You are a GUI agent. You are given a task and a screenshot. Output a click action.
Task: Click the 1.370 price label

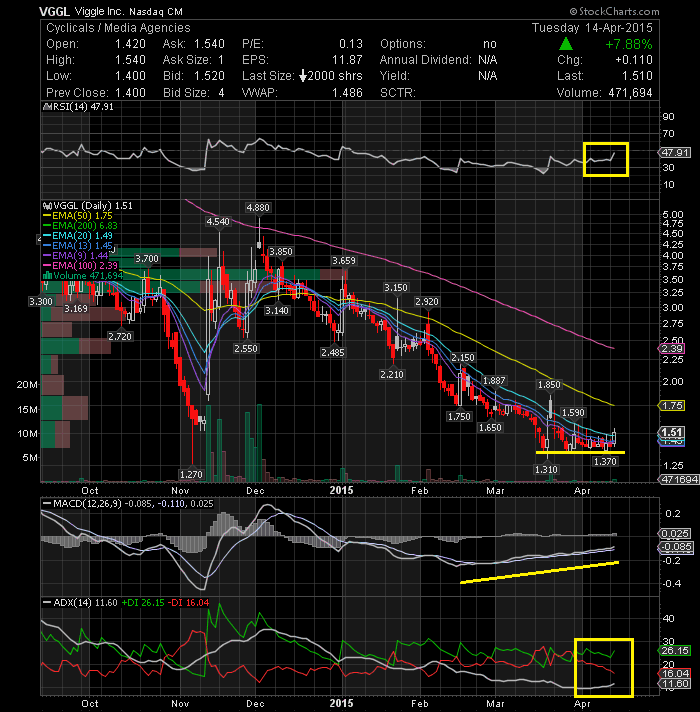click(x=606, y=462)
